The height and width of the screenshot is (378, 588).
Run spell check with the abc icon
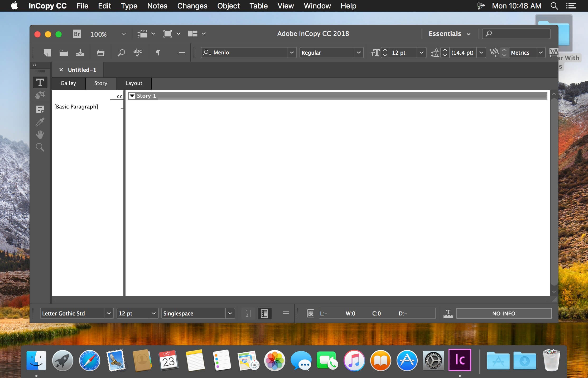(137, 53)
